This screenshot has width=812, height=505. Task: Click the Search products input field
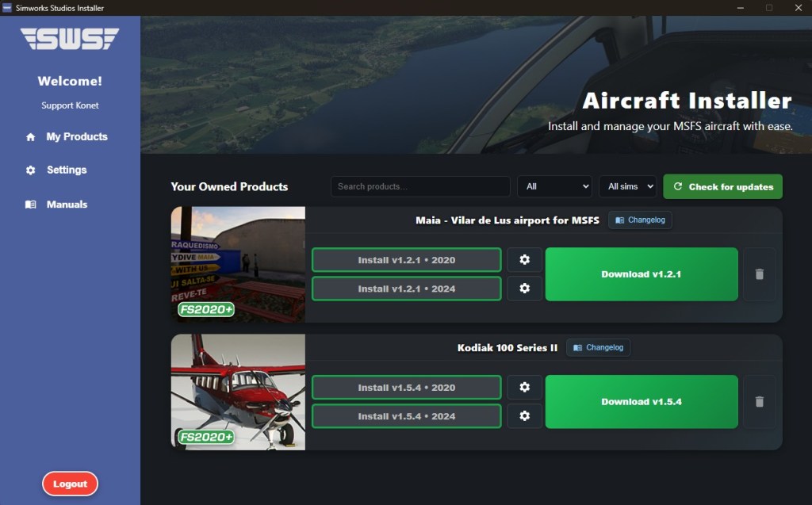pyautogui.click(x=420, y=186)
